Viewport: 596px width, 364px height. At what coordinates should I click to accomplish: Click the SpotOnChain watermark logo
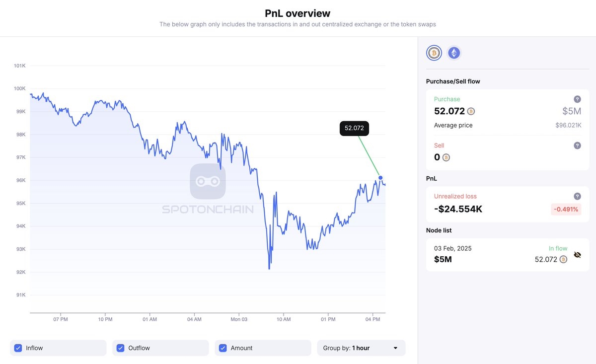point(208,182)
